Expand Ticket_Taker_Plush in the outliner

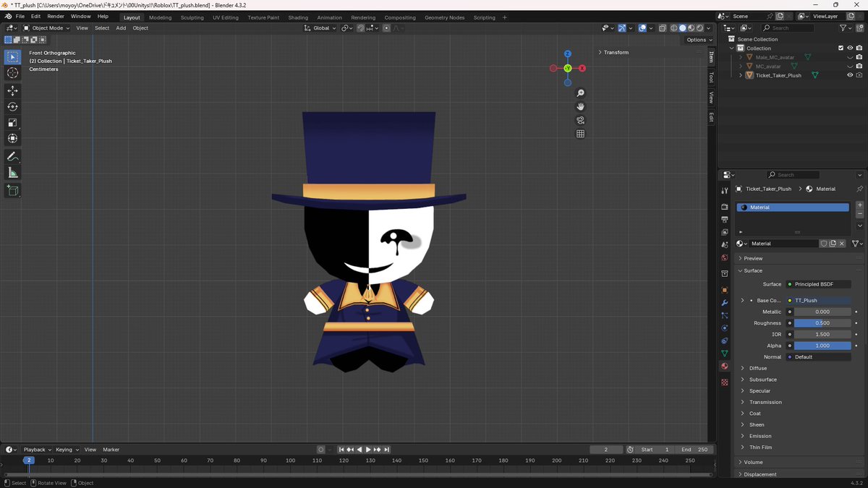pos(741,75)
